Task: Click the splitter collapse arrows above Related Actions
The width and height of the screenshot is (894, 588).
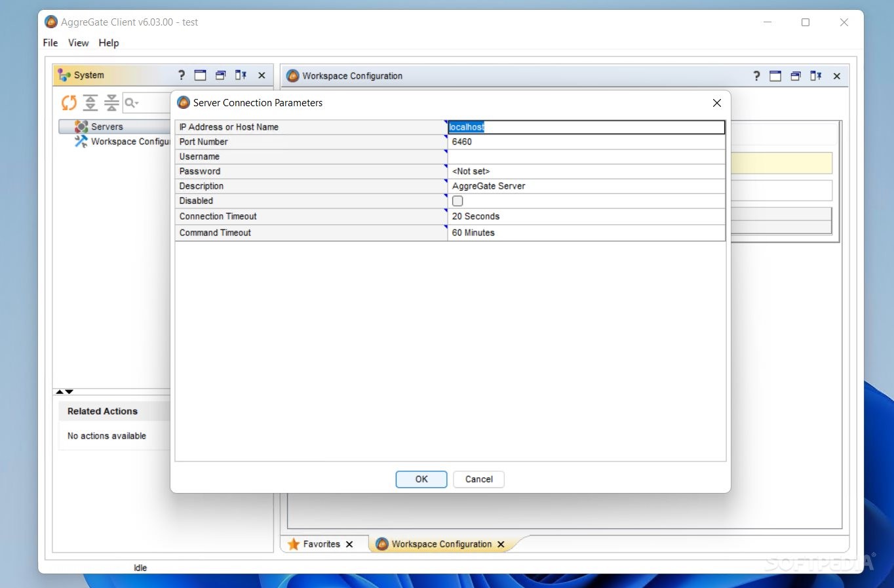Action: (64, 391)
